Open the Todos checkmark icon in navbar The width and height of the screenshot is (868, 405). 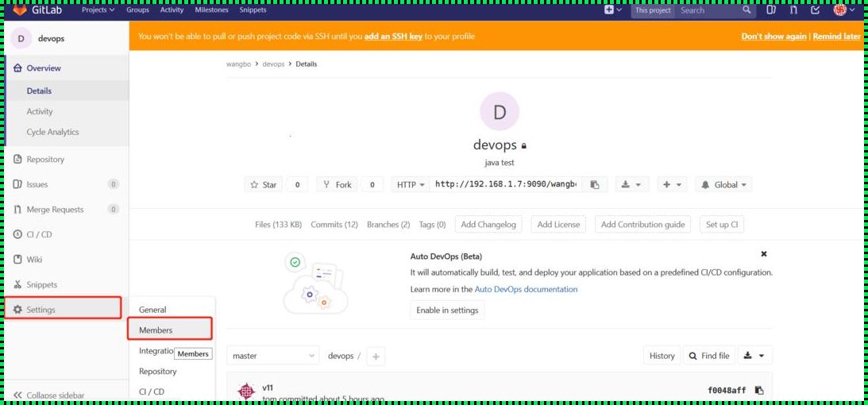pyautogui.click(x=815, y=10)
